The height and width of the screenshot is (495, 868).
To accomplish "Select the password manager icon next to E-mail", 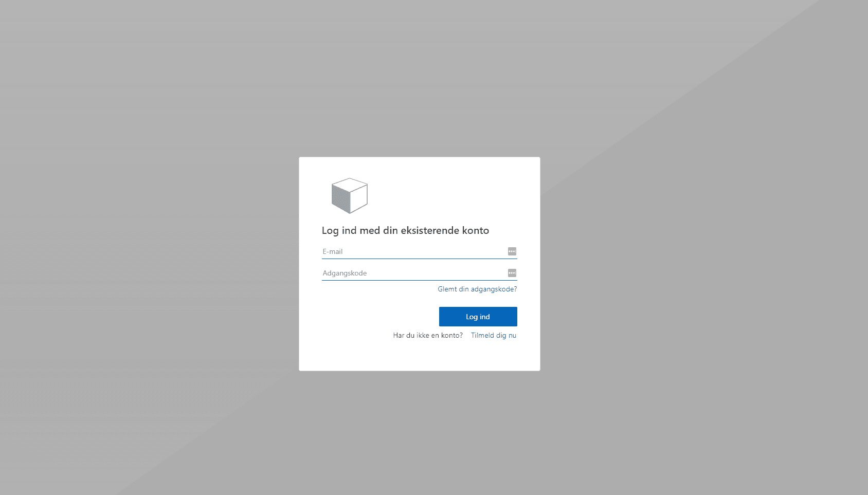I will 512,251.
